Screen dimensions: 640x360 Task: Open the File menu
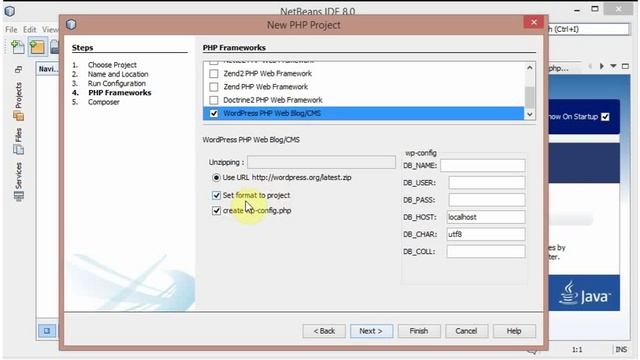[11, 29]
